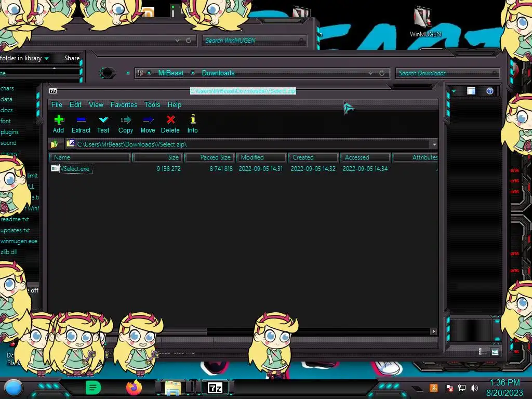Select readme.txt in WinMUGEN window
The image size is (532, 399).
pos(15,219)
